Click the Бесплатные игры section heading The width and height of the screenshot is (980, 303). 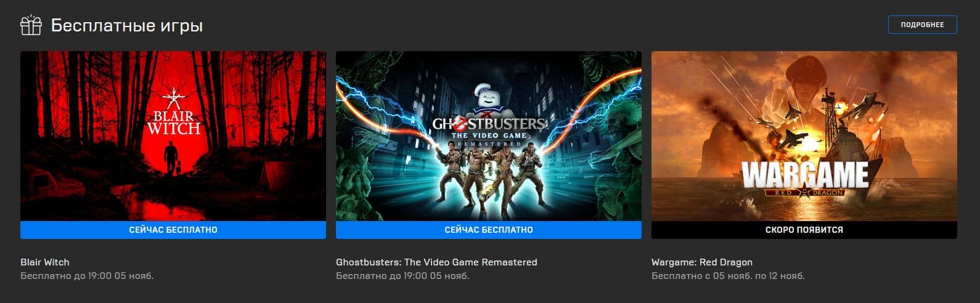coord(127,26)
